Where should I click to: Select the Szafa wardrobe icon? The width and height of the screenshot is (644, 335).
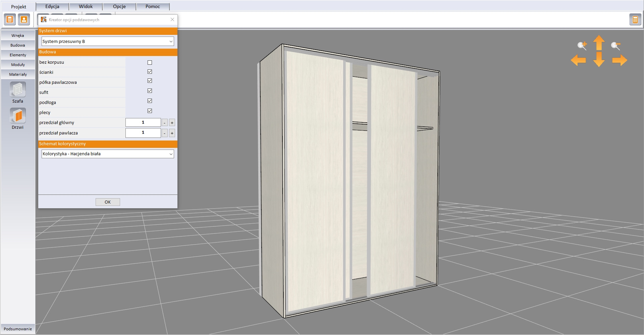(x=18, y=90)
